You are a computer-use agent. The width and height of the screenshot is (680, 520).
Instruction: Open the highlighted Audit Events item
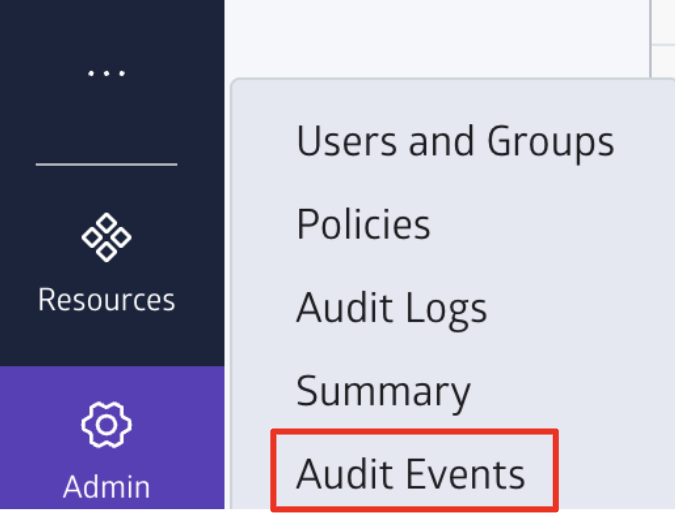point(411,474)
